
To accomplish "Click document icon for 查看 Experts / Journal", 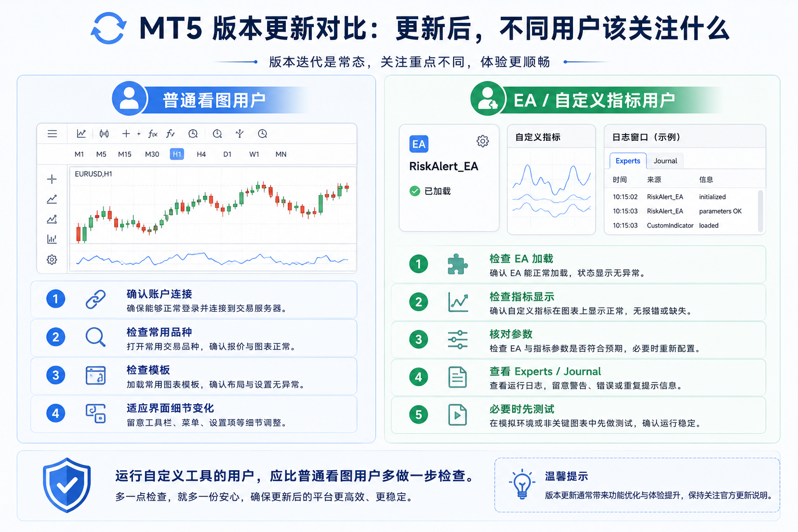I will click(458, 377).
